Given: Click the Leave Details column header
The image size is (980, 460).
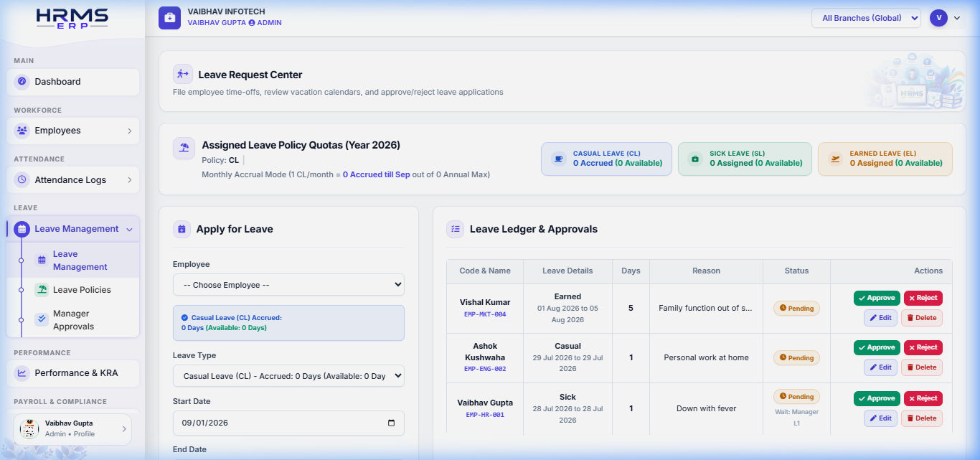Looking at the screenshot, I should point(567,271).
